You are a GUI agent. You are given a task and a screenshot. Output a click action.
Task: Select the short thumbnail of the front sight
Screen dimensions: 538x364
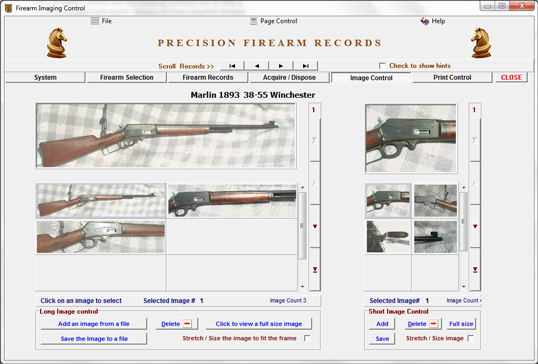(x=435, y=237)
